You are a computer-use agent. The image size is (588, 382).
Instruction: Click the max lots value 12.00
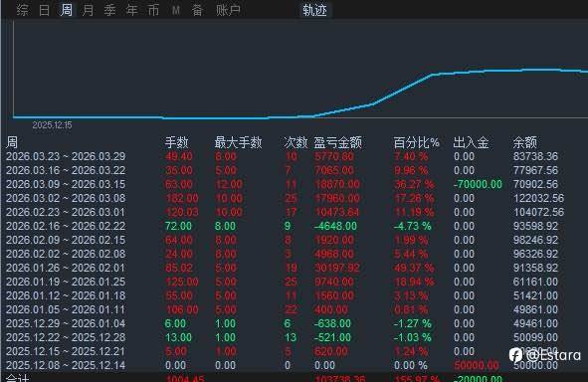(229, 184)
